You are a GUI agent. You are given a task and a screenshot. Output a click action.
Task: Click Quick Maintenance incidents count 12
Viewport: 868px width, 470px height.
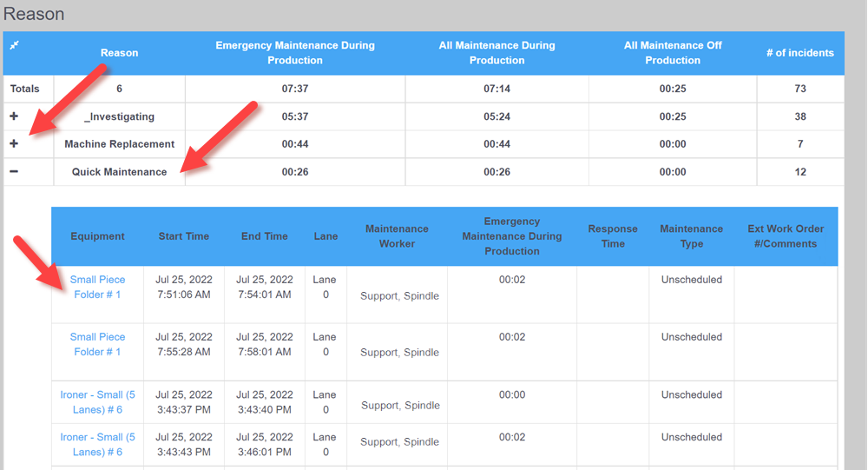(x=800, y=172)
